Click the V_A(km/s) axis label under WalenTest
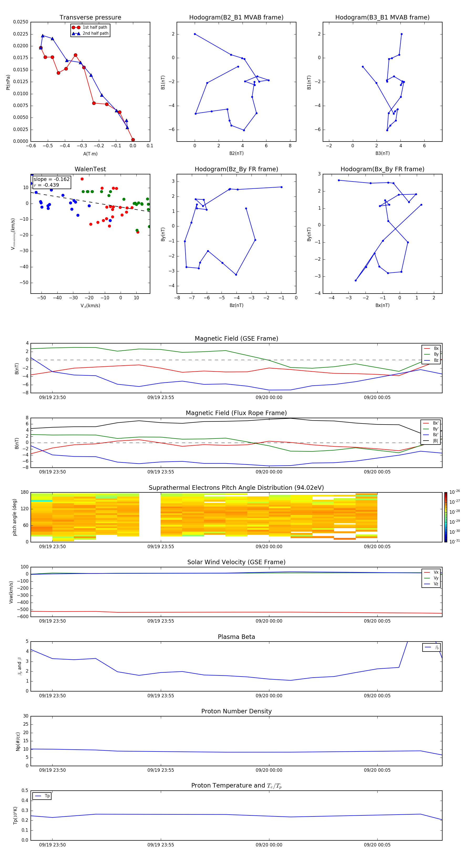This screenshot has width=473, height=868. point(90,306)
